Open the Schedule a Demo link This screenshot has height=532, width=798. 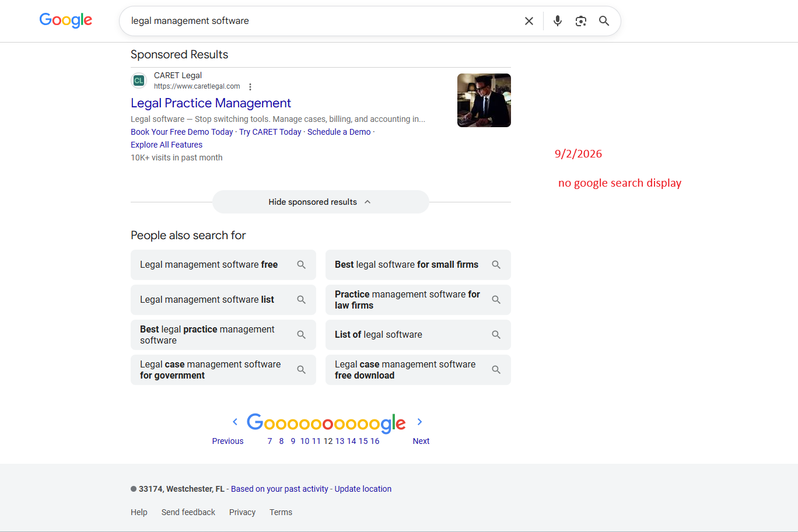point(339,132)
